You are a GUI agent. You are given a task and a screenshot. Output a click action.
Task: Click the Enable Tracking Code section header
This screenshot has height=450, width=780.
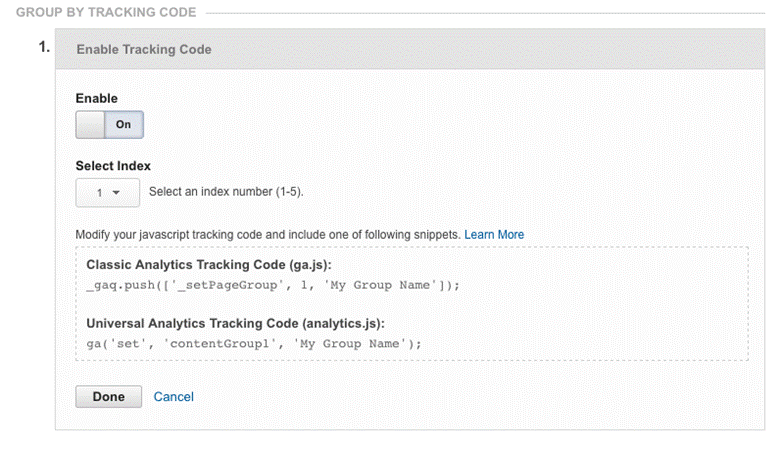[x=144, y=49]
